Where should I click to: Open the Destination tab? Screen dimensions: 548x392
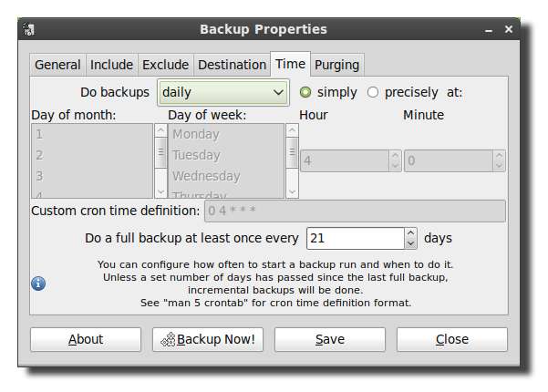(231, 65)
